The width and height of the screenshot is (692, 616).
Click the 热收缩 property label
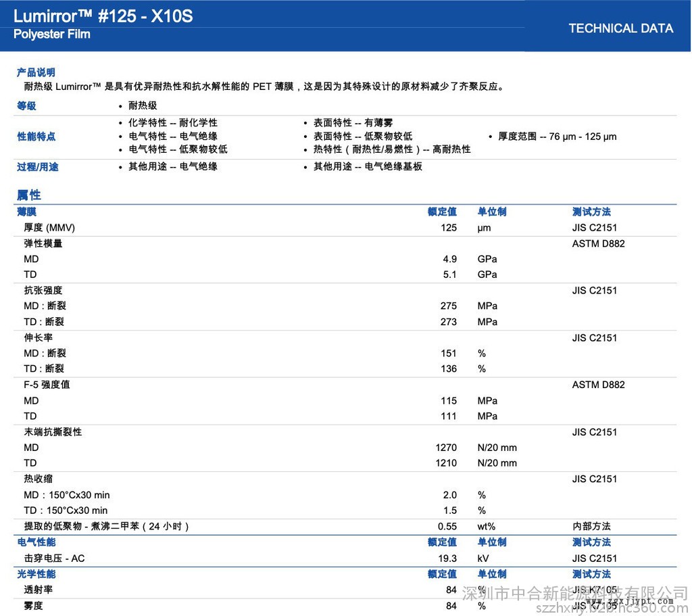pyautogui.click(x=39, y=479)
